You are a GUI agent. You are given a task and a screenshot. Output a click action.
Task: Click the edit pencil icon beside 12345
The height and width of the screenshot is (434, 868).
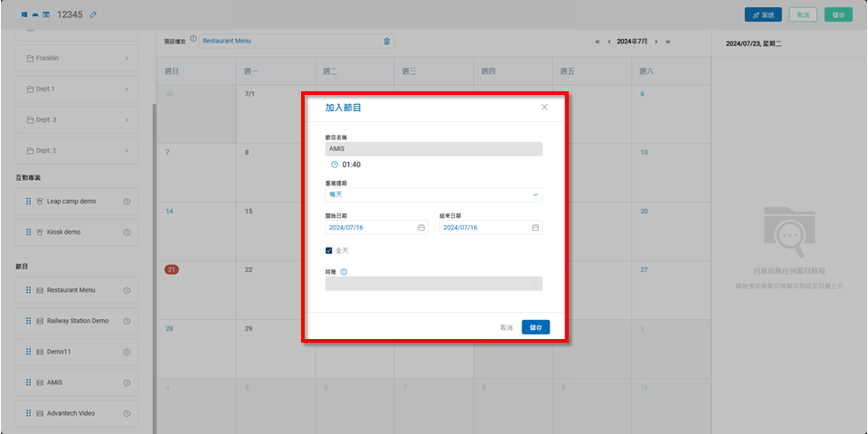click(x=94, y=15)
